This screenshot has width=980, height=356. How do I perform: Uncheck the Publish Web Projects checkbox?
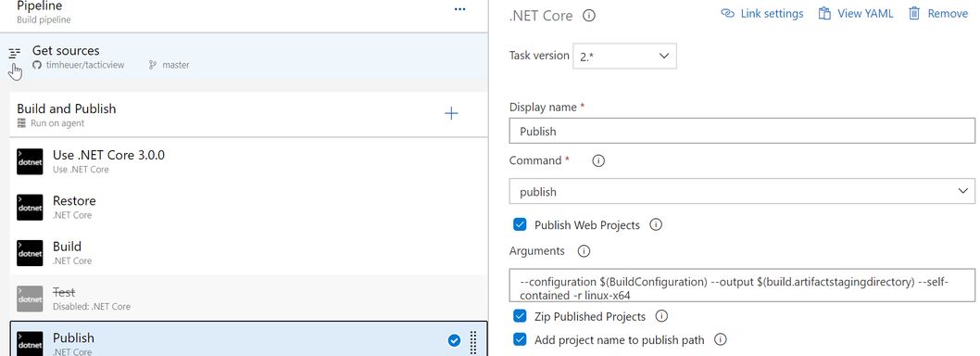(520, 224)
